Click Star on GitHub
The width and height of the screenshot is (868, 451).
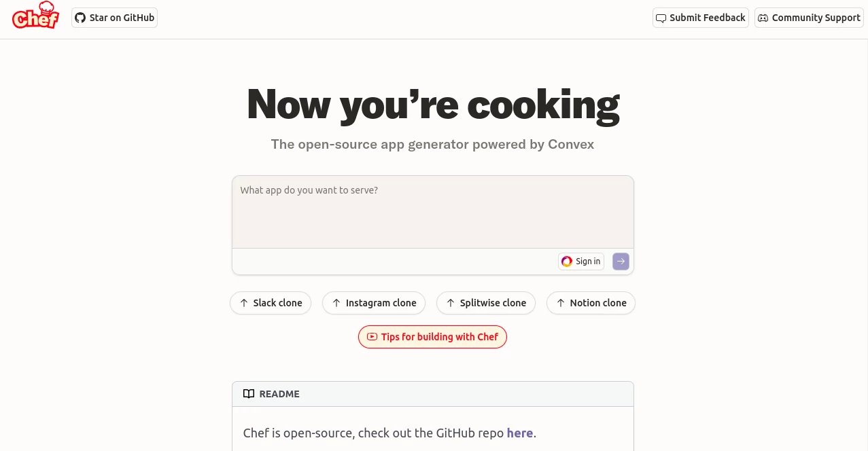coord(114,18)
